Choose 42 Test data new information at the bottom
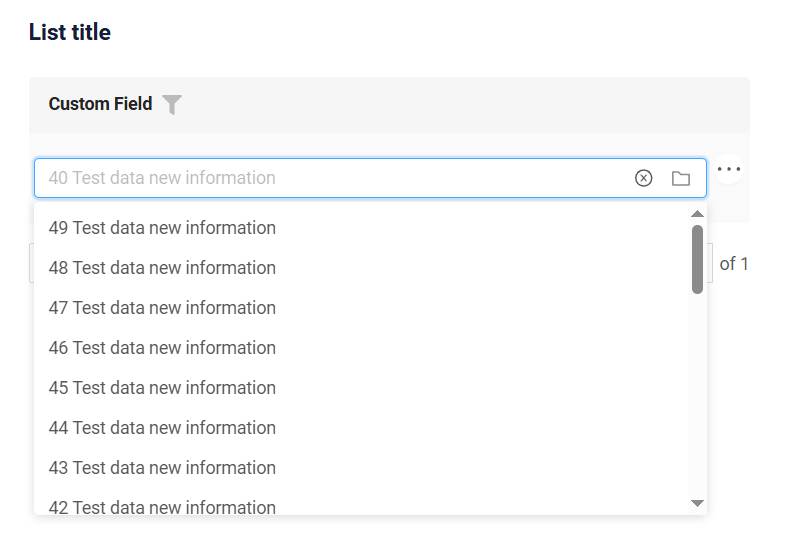This screenshot has height=559, width=791. (x=361, y=505)
